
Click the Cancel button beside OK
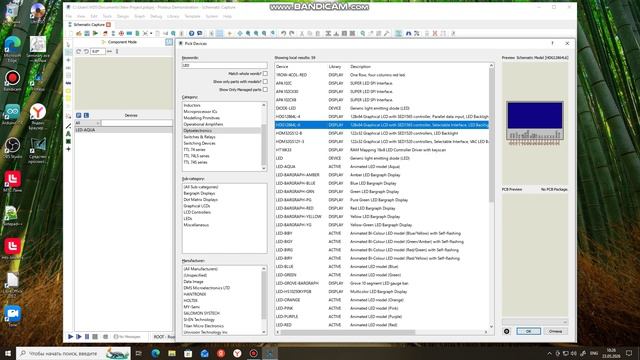pos(555,331)
